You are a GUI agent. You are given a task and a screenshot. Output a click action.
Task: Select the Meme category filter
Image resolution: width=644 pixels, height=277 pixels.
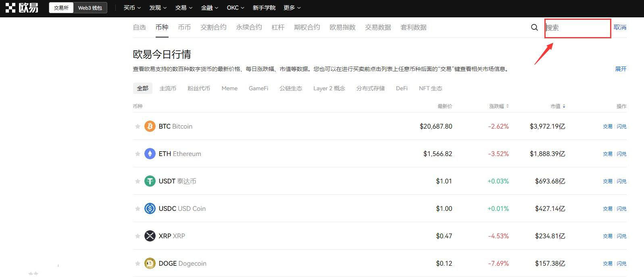(x=229, y=88)
